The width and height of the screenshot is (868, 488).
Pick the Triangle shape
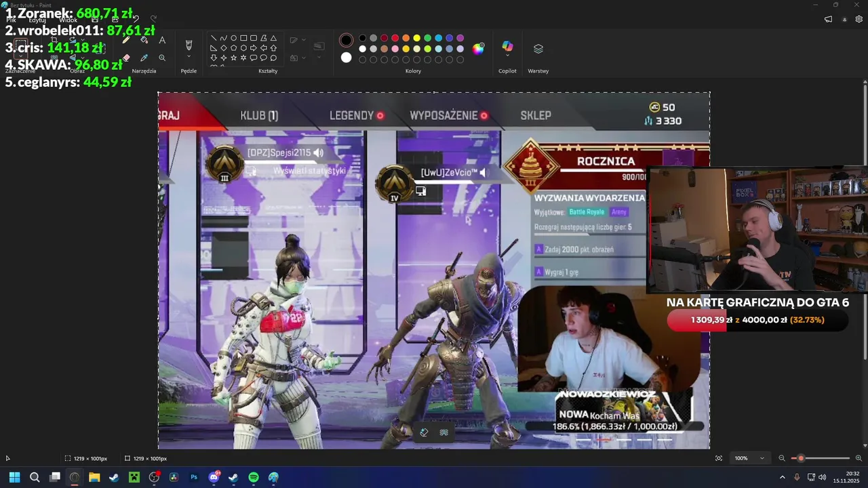[x=273, y=38]
